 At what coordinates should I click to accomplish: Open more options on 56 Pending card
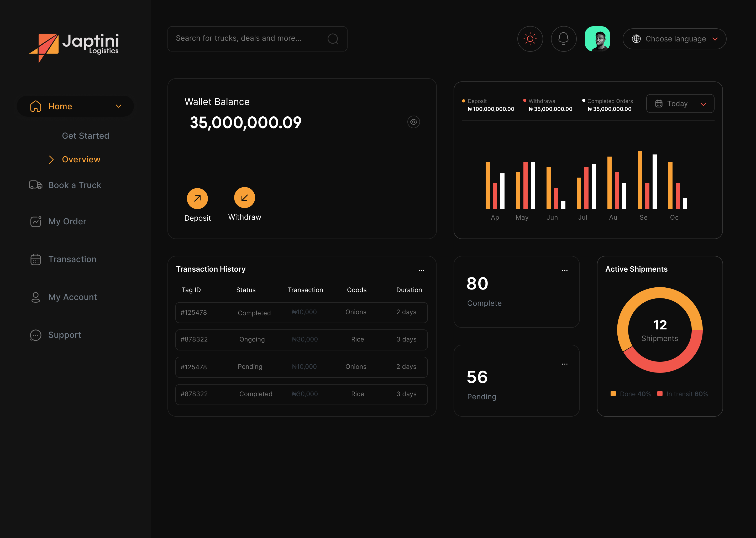(x=564, y=364)
